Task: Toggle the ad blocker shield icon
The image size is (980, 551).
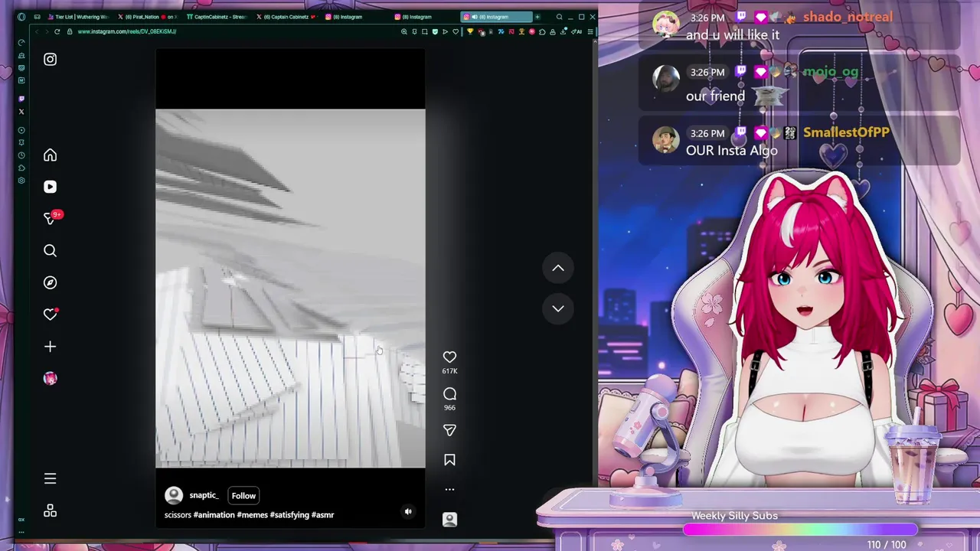Action: pyautogui.click(x=435, y=31)
